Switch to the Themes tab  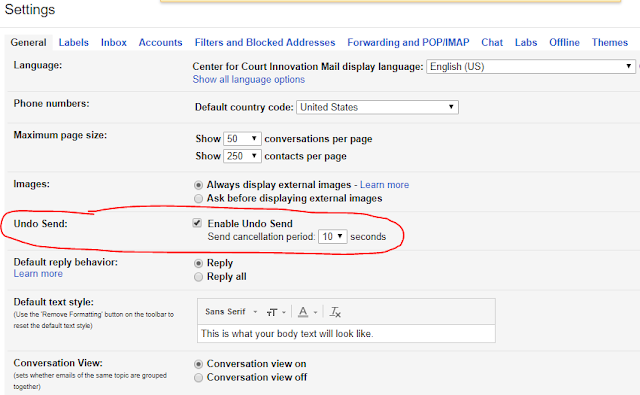pyautogui.click(x=610, y=42)
